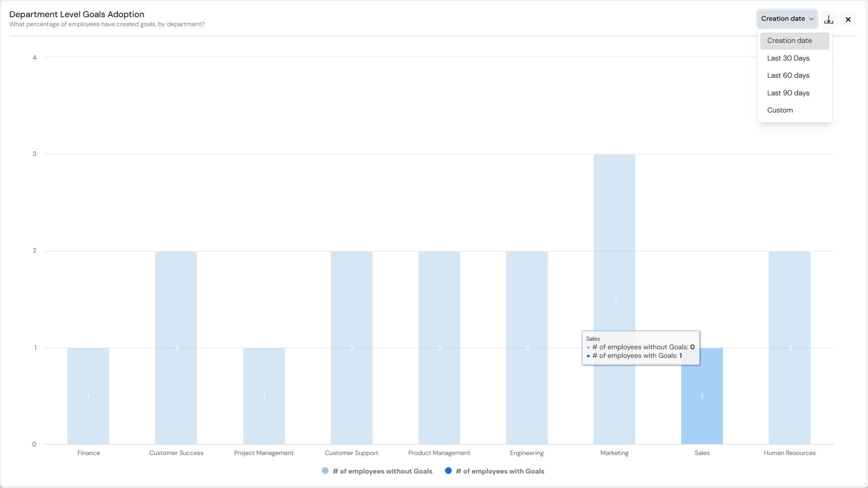Click the Human Resources bar
The image size is (868, 488).
tap(789, 348)
